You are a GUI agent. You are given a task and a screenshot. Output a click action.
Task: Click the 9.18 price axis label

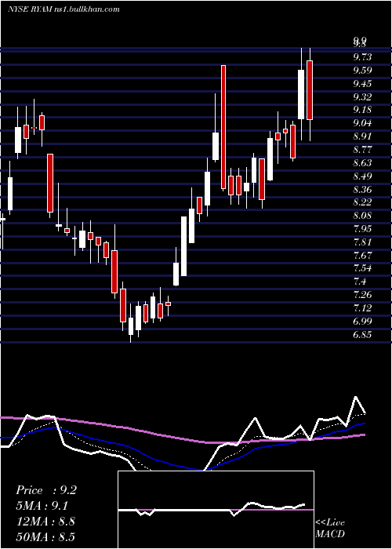362,110
